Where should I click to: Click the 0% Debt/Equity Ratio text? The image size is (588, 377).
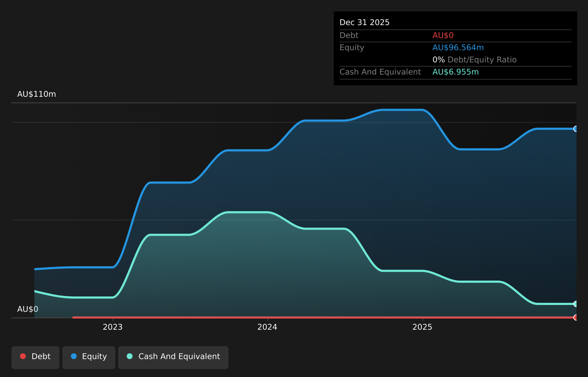coord(474,60)
